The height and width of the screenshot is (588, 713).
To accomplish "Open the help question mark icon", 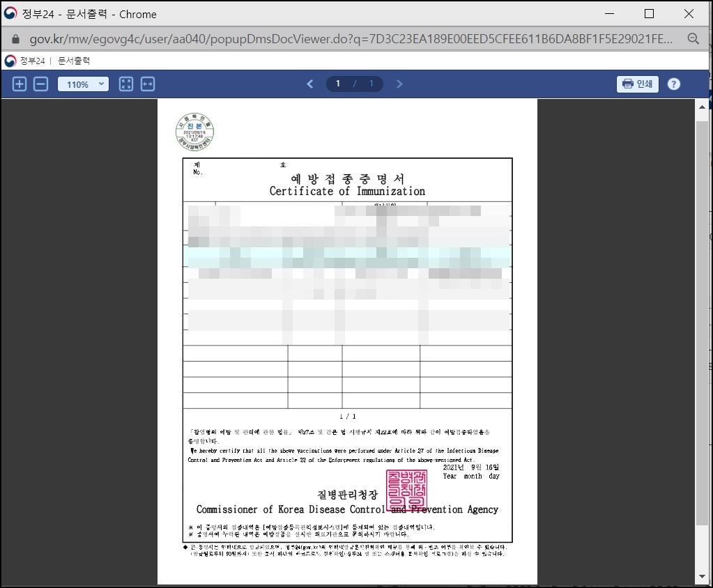I will pyautogui.click(x=673, y=84).
